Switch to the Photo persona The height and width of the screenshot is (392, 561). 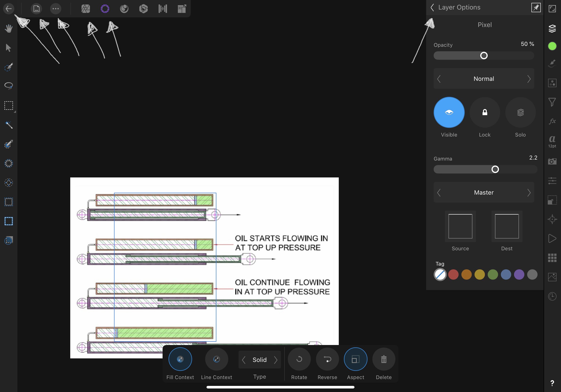click(86, 9)
